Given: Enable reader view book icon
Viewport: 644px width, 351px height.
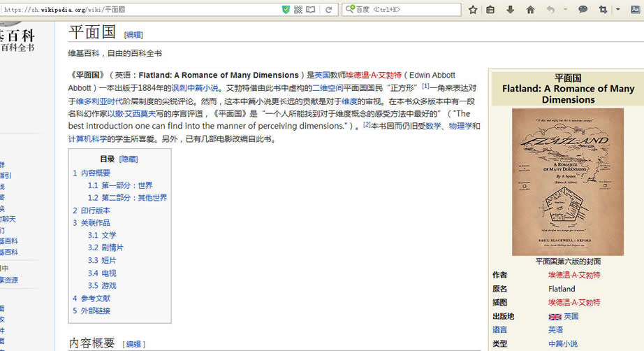Looking at the screenshot, I should point(311,10).
